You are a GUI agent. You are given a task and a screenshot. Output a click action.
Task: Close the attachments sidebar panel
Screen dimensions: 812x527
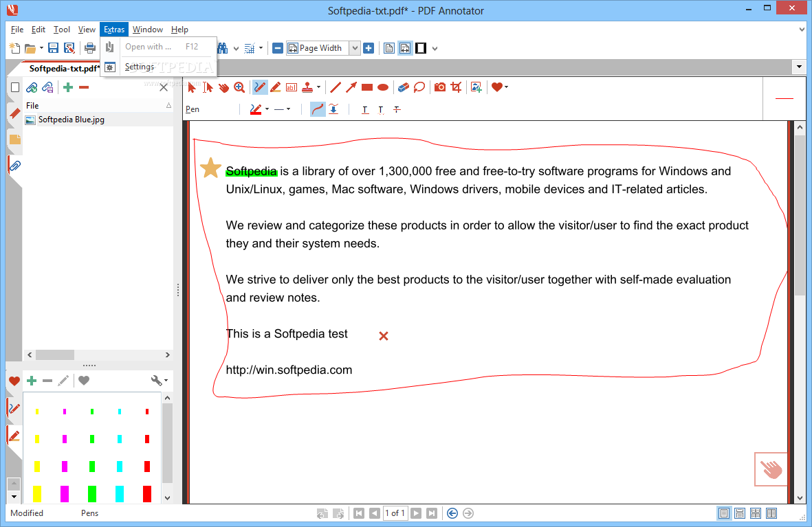(x=164, y=87)
